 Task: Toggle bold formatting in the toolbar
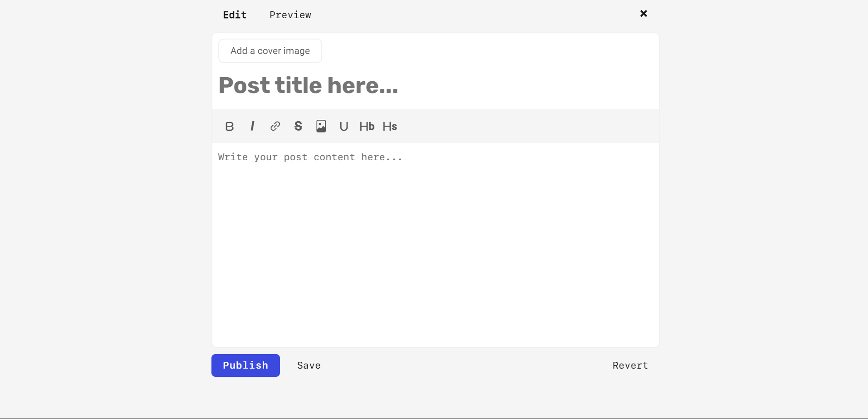230,126
